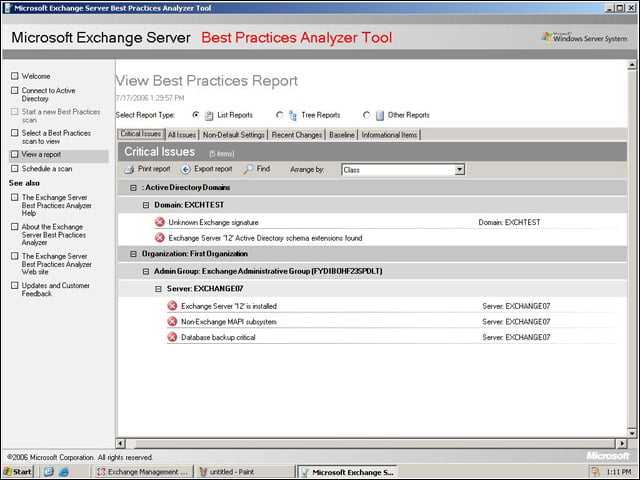The height and width of the screenshot is (480, 640).
Task: Click horizontal scrollbar right arrow
Action: point(622,443)
